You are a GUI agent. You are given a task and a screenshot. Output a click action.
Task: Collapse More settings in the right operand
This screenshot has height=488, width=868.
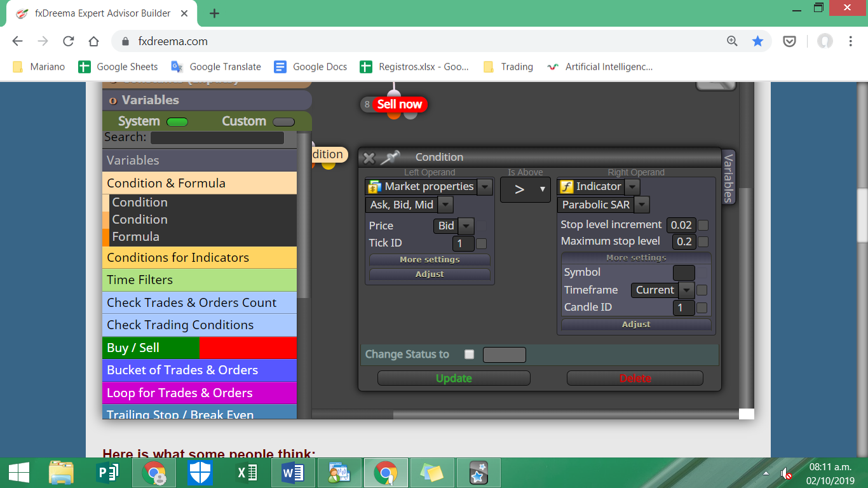click(636, 258)
